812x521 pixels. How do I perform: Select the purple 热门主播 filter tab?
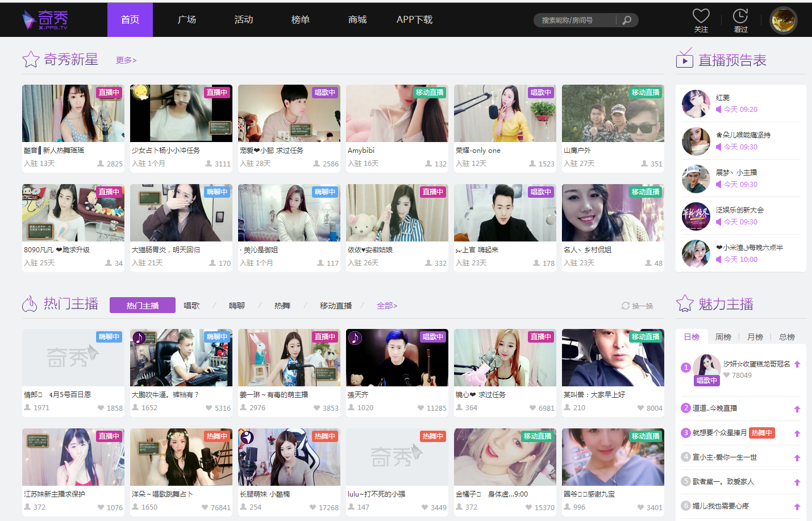pyautogui.click(x=143, y=306)
